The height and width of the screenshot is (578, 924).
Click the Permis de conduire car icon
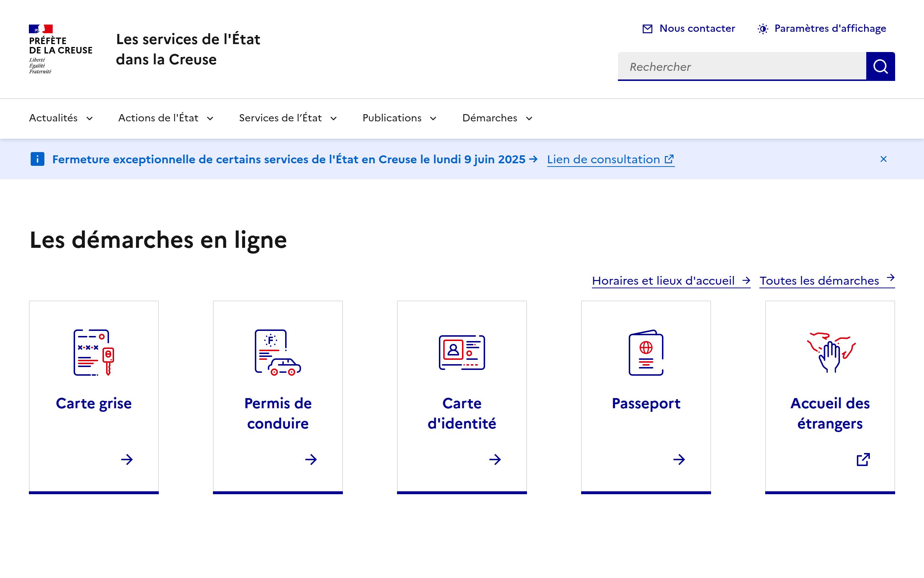click(x=278, y=353)
